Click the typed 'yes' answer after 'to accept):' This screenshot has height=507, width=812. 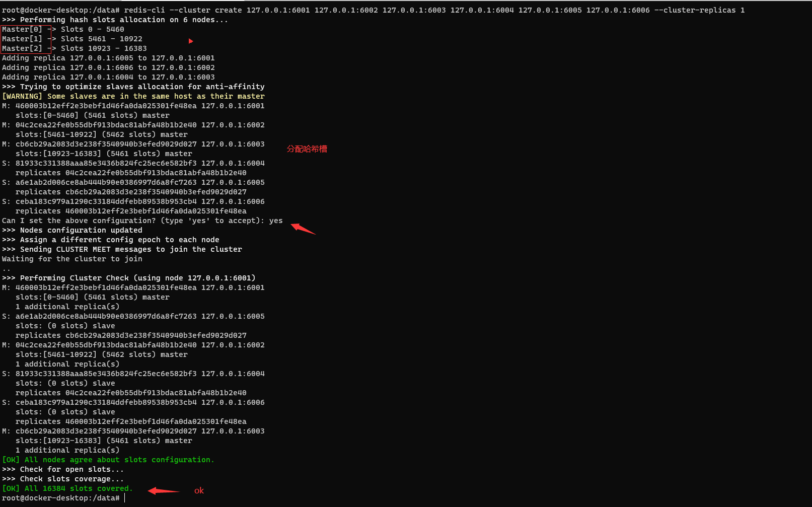click(x=276, y=221)
